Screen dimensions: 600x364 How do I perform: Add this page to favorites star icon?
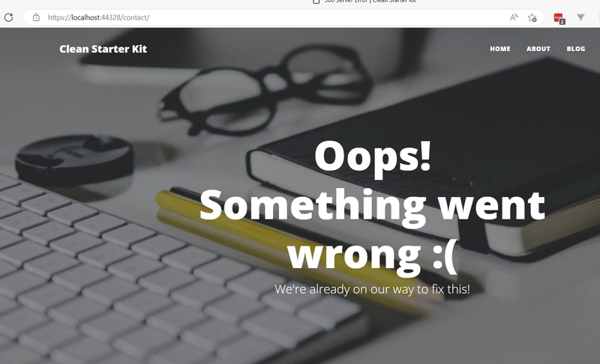(x=532, y=17)
